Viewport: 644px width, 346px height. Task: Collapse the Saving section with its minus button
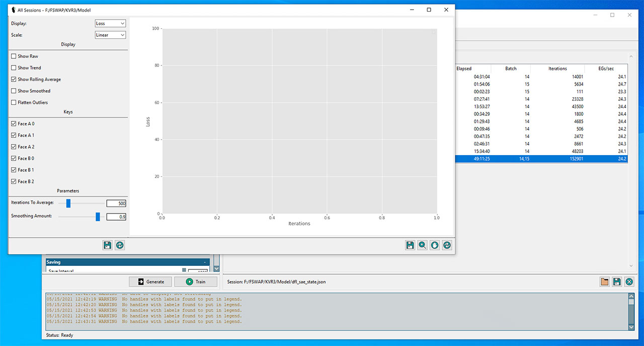205,262
